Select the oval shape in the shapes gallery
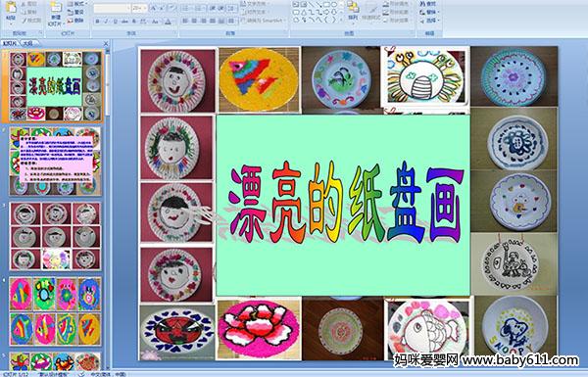Screen dimensions: 588x377 point(335,4)
